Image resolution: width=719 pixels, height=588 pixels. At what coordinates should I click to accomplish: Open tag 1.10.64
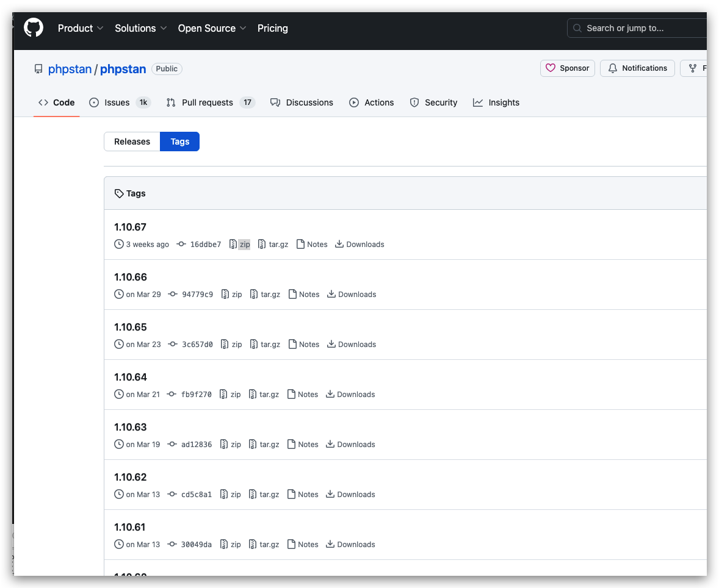pos(131,377)
